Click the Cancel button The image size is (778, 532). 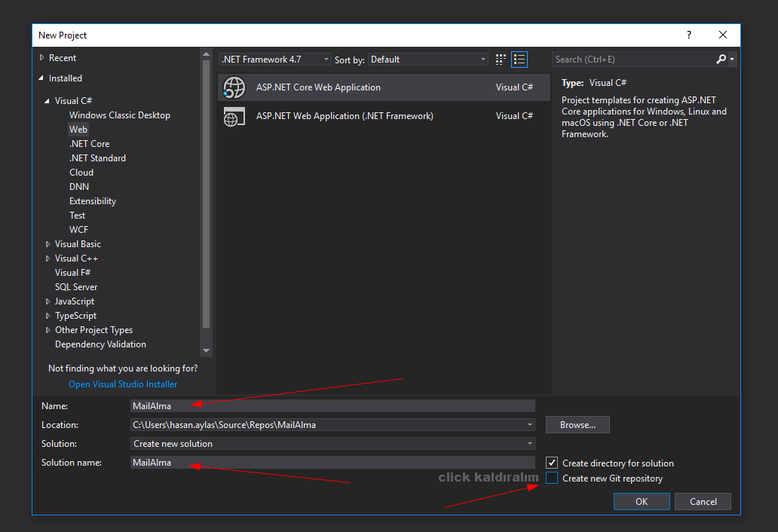tap(703, 501)
